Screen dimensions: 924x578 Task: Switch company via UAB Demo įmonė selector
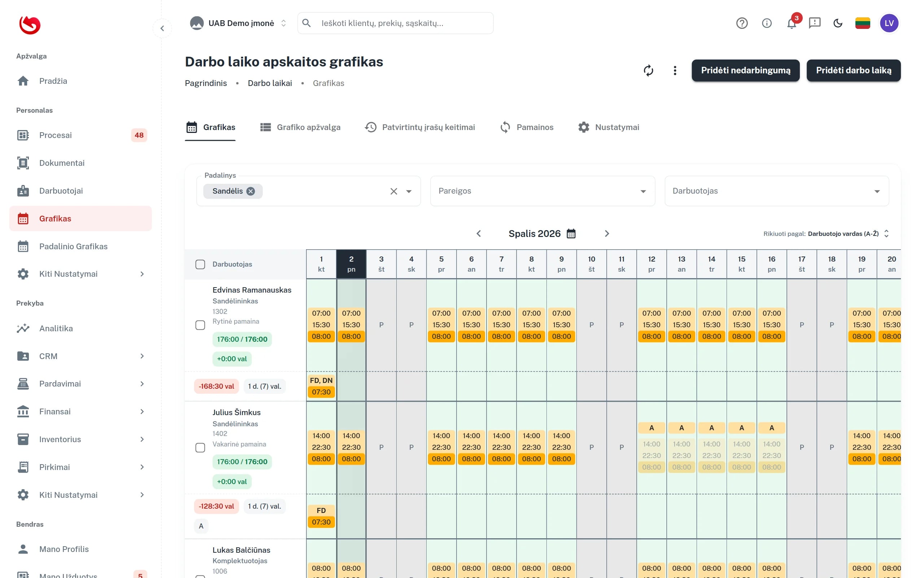point(238,23)
